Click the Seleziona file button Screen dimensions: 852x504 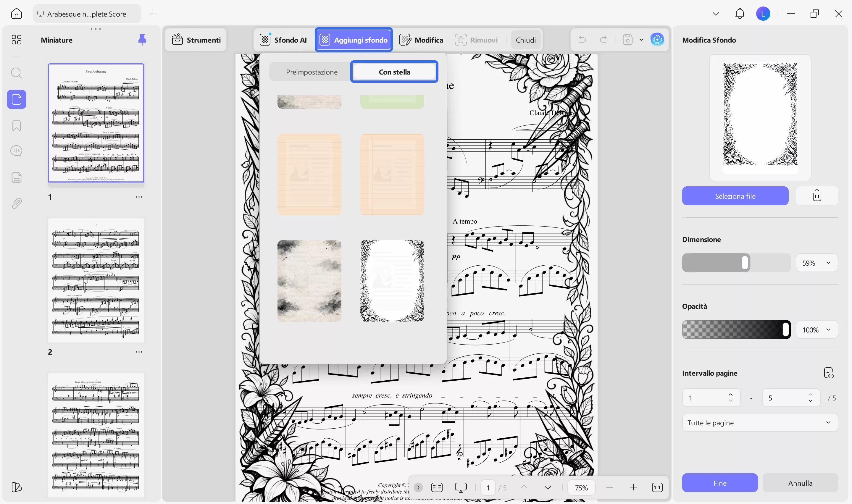[735, 196]
